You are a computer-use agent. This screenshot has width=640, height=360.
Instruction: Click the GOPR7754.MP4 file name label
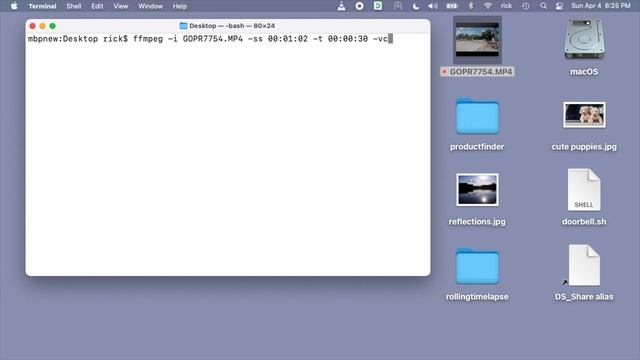477,72
